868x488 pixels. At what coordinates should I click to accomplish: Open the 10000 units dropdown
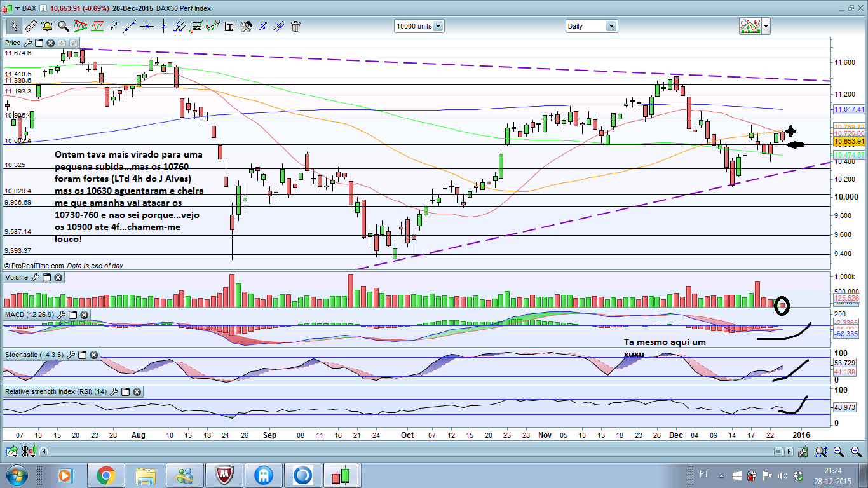[x=438, y=26]
